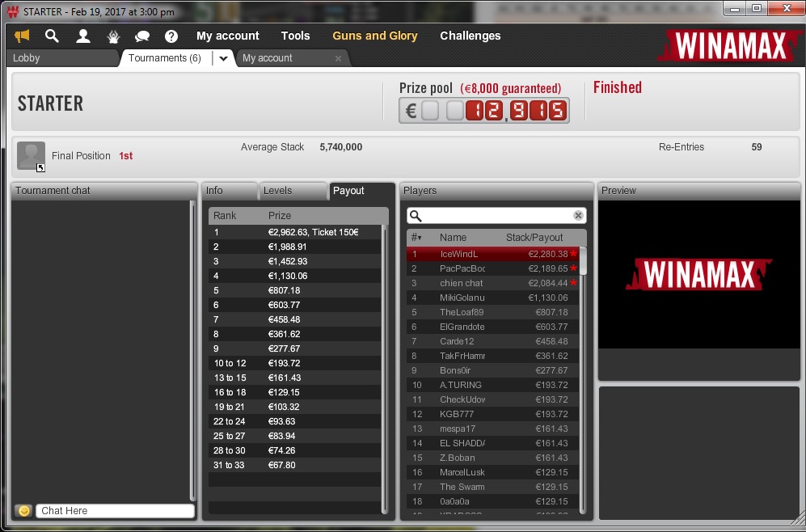Click the smiley emoji button in chat
This screenshot has width=806, height=532.
23,511
